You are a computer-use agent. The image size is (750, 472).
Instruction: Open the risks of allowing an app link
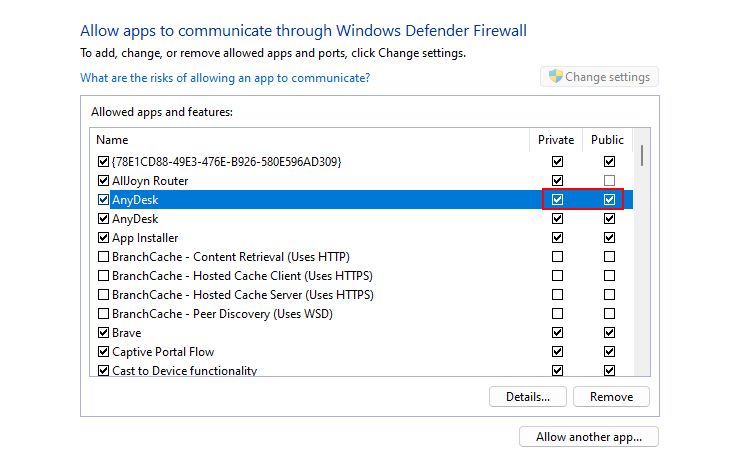(225, 78)
